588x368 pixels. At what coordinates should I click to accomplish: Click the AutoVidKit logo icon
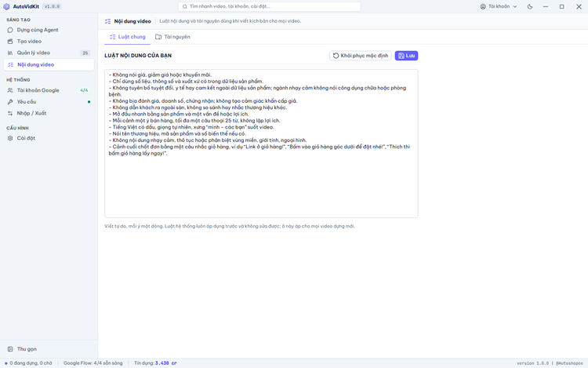click(6, 6)
